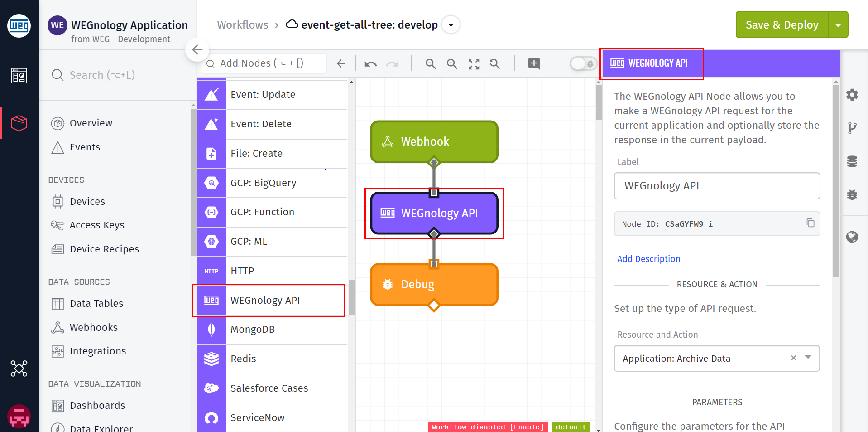The width and height of the screenshot is (868, 432).
Task: Search nodes on the canvas with magnifier
Action: click(x=495, y=64)
